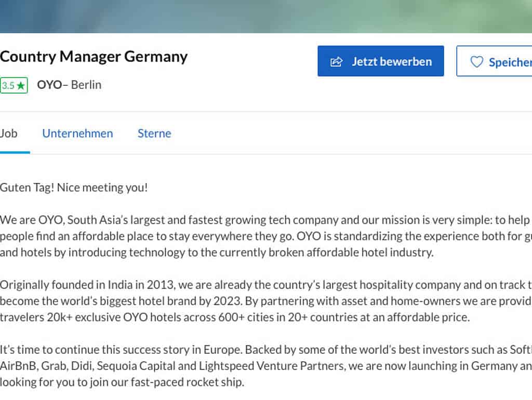Image resolution: width=532 pixels, height=400 pixels.
Task: Click the sentence starting "We are OYO"
Action: coord(156,220)
